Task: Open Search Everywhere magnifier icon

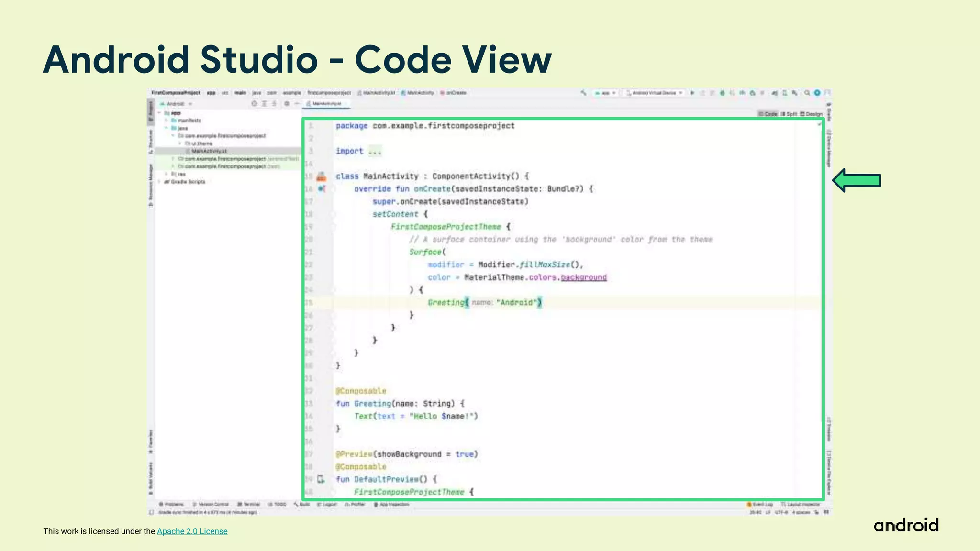Action: pos(807,93)
